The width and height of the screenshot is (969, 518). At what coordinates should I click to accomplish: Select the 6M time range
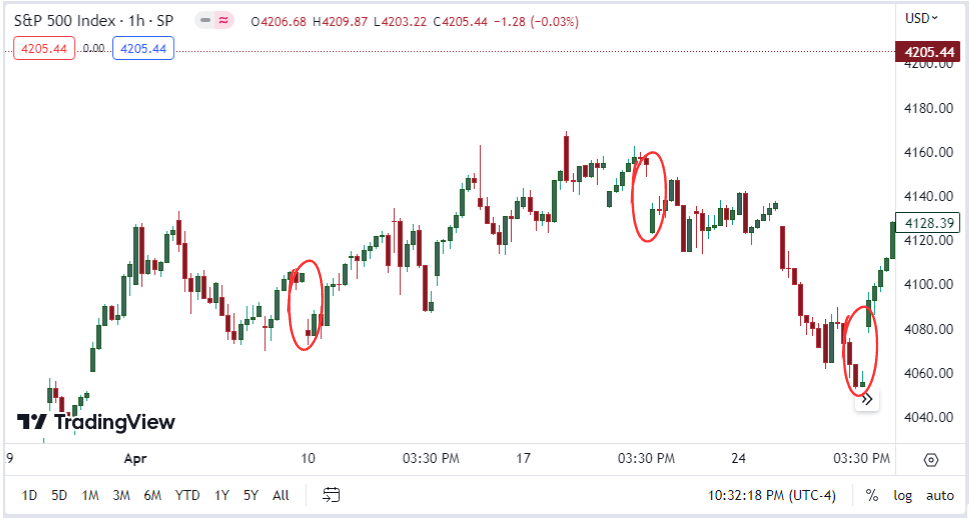153,495
